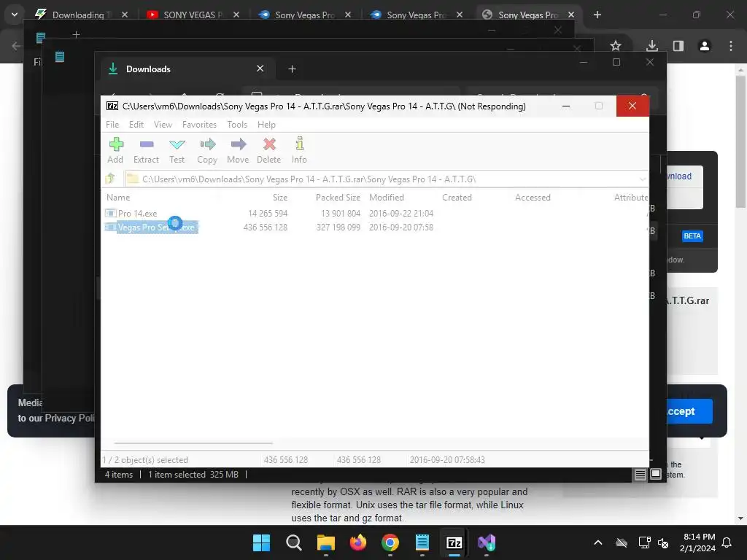Toggle Chrome side panel icon
This screenshot has width=747, height=560.
678,46
